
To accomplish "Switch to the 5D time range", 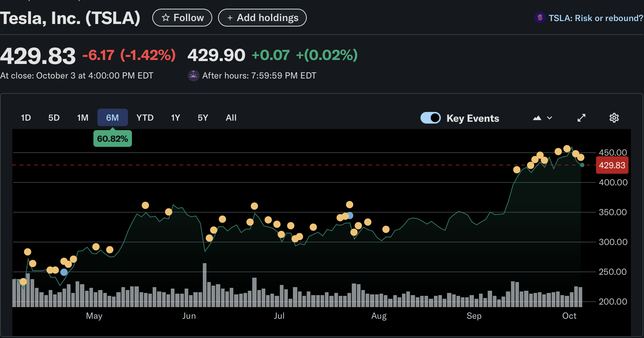I will [54, 118].
